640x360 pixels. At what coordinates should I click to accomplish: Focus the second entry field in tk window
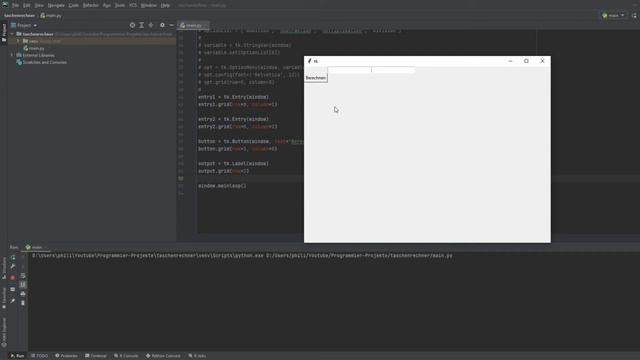click(x=393, y=70)
